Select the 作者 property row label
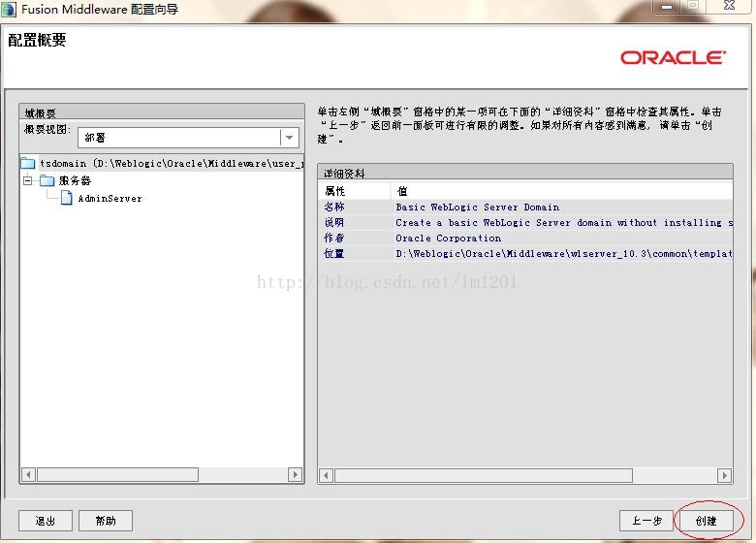Viewport: 756px width, 543px height. pyautogui.click(x=334, y=238)
